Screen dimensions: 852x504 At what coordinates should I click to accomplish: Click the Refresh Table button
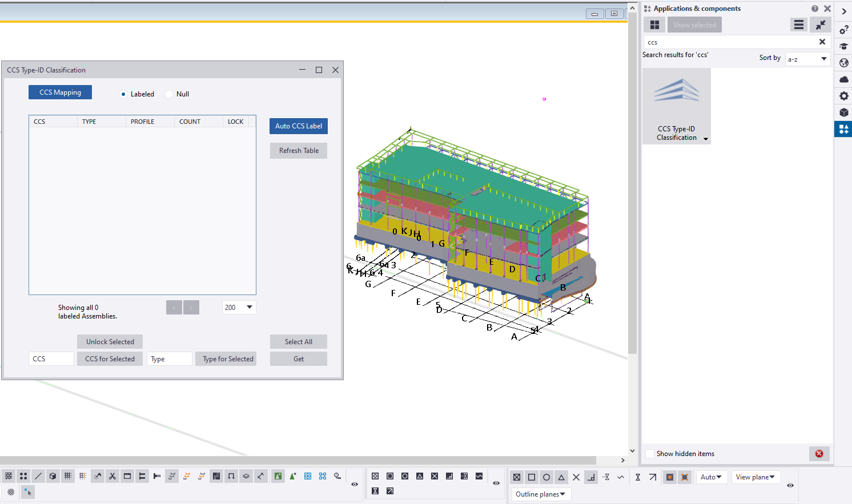tap(298, 150)
